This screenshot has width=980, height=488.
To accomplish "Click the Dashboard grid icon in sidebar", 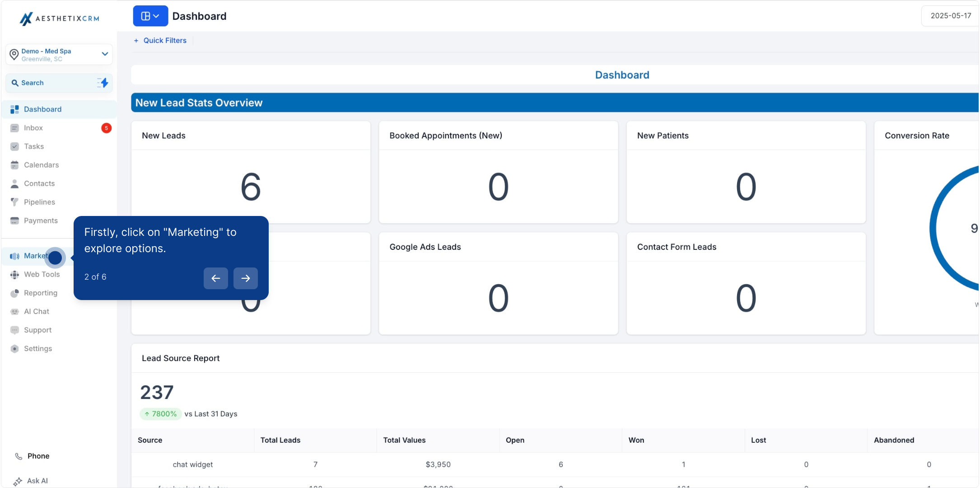I will pyautogui.click(x=14, y=109).
